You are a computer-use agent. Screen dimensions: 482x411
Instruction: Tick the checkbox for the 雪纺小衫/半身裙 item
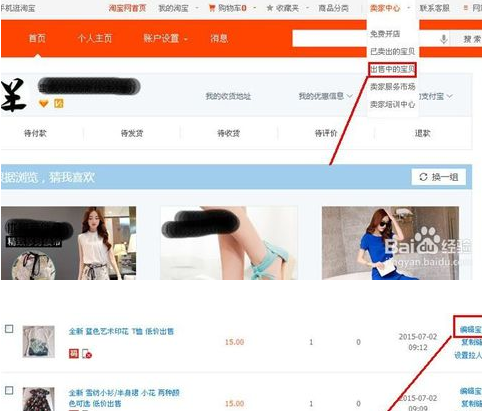tap(9, 390)
